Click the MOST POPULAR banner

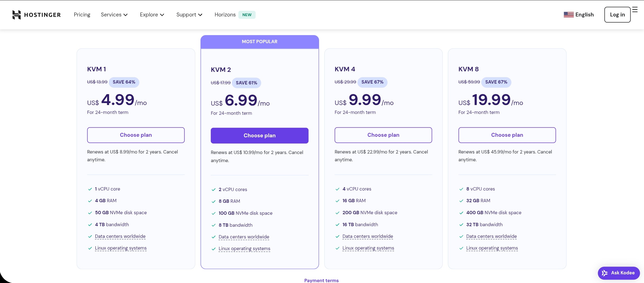(260, 42)
